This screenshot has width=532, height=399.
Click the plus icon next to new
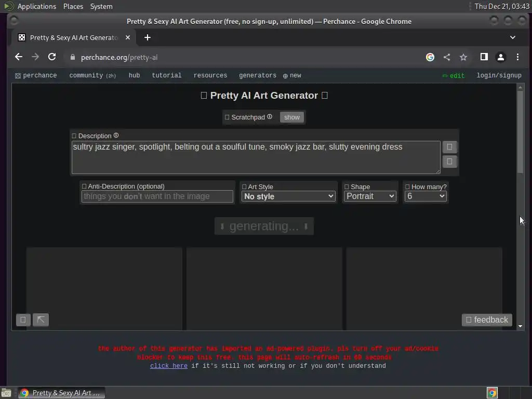[285, 76]
